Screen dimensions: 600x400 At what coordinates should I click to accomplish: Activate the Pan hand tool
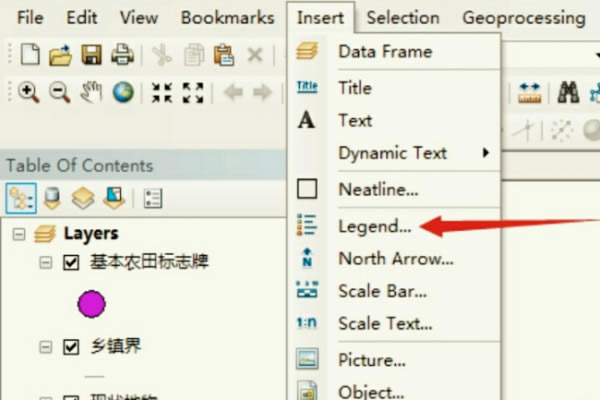point(91,92)
